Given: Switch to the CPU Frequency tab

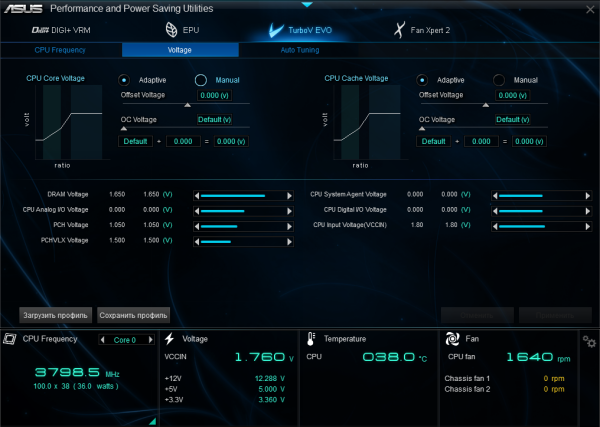Looking at the screenshot, I should pyautogui.click(x=60, y=49).
